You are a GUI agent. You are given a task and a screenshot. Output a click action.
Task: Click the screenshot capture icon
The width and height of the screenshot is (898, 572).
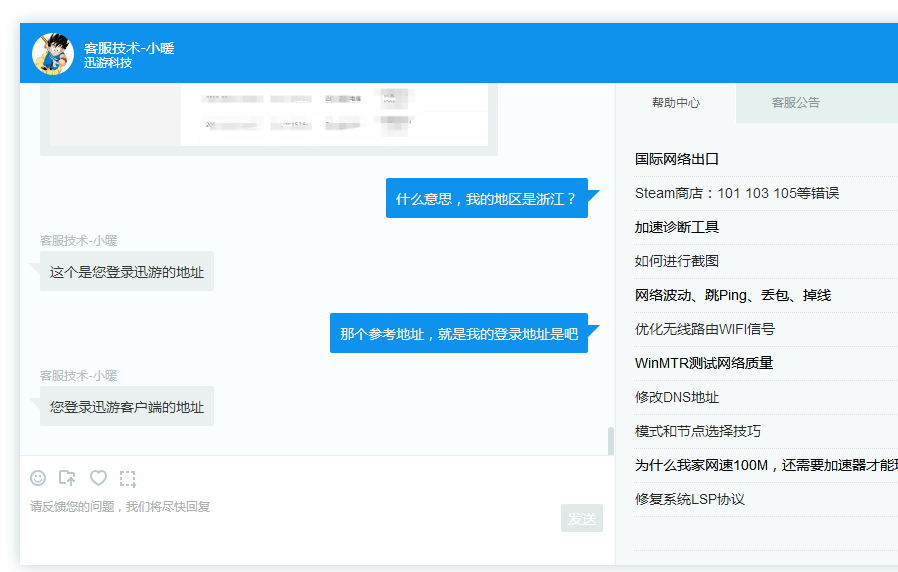coord(128,478)
